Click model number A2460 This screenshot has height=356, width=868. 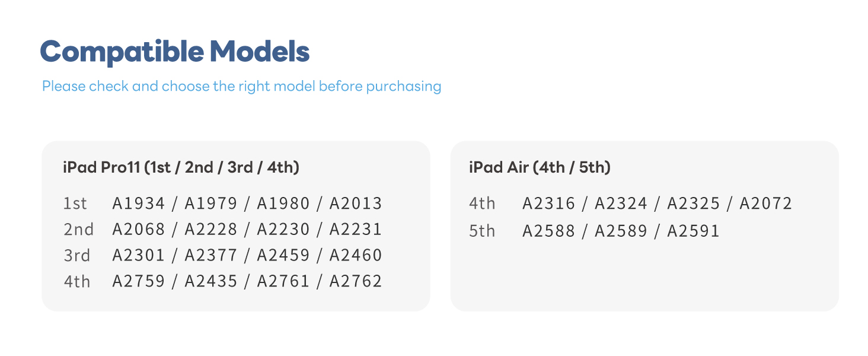tap(356, 255)
